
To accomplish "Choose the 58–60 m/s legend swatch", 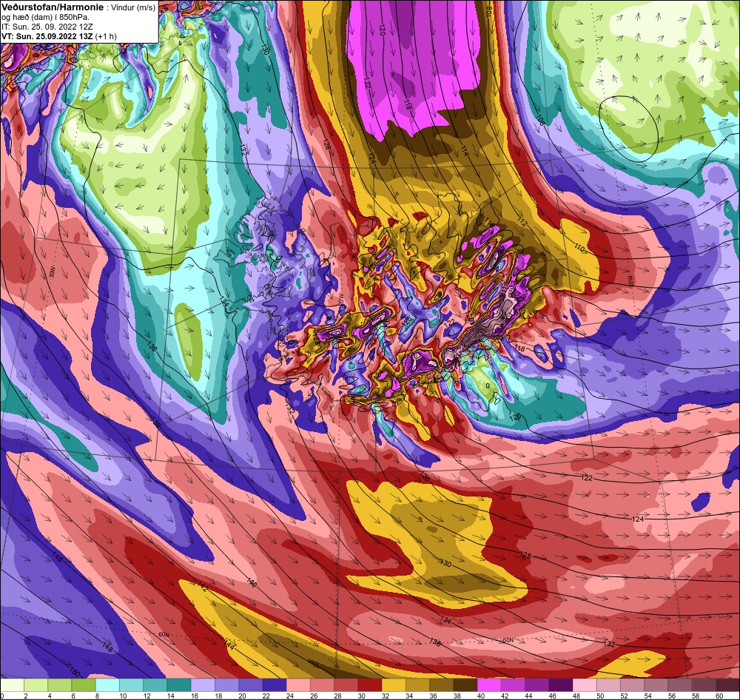I will [704, 685].
